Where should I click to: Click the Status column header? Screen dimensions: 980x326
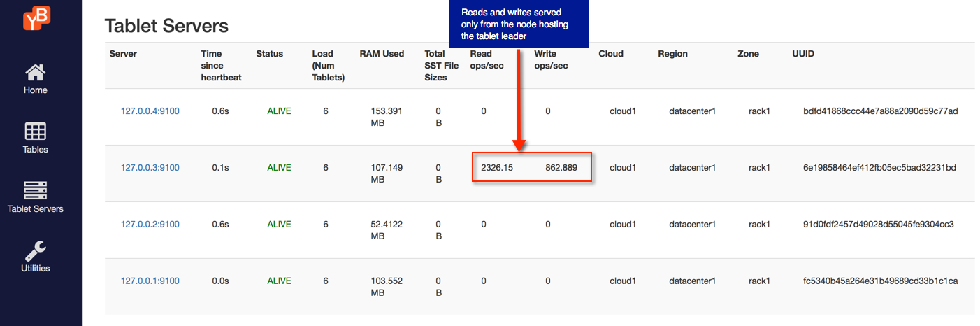(x=270, y=54)
